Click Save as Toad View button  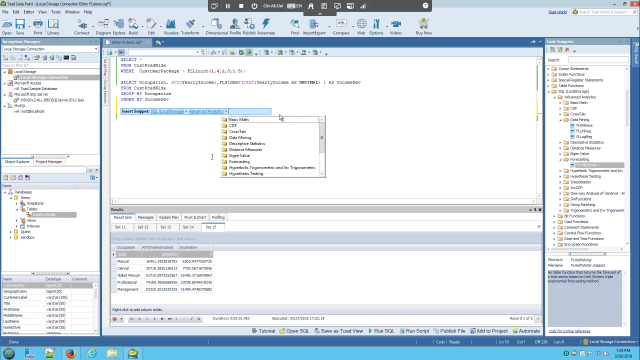pos(338,331)
